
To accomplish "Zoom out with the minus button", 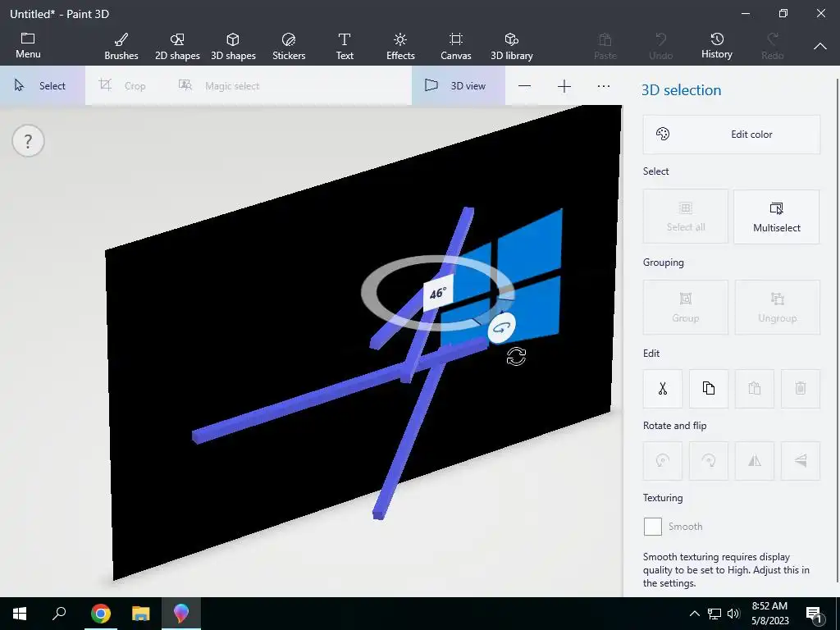I will point(524,86).
